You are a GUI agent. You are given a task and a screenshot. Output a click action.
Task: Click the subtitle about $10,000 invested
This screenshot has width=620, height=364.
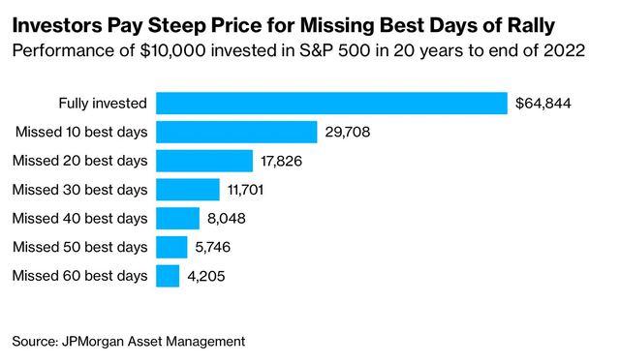coord(298,51)
